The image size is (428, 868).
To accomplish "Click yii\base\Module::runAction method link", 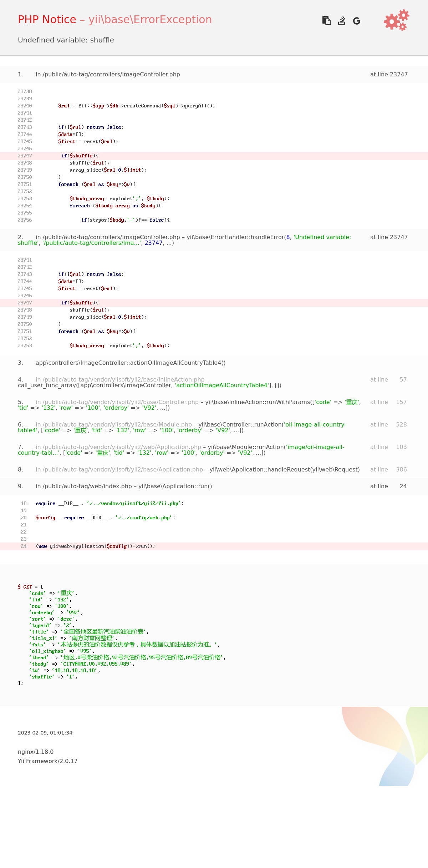I will tap(246, 447).
